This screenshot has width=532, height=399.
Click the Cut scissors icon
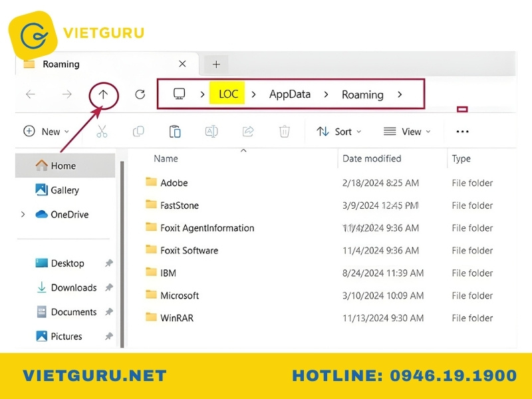click(x=102, y=131)
